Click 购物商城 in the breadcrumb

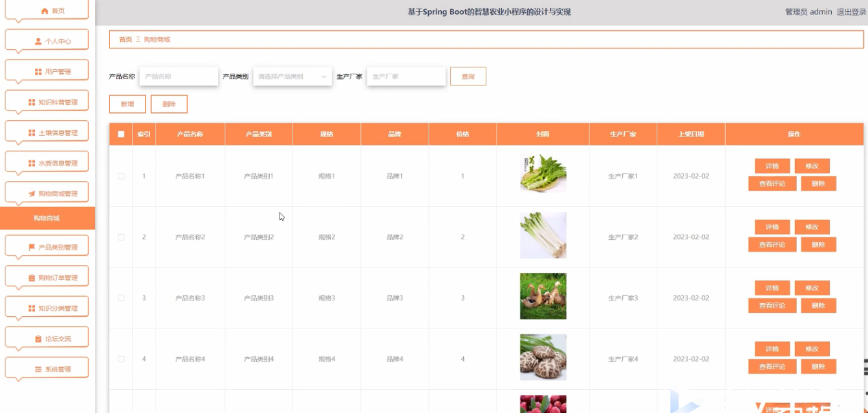pos(157,39)
